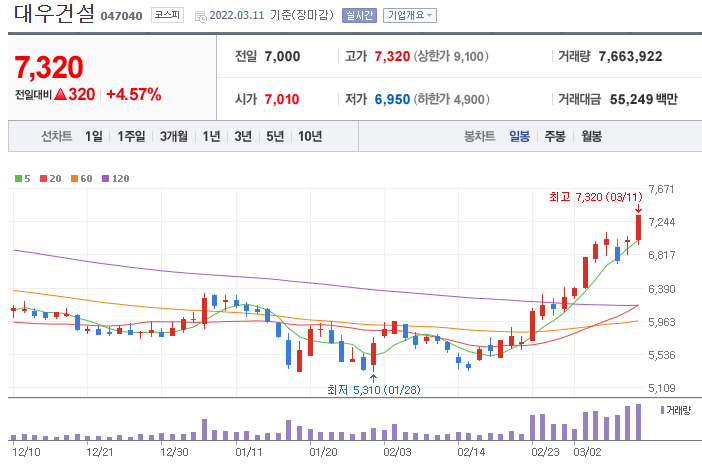702x468 pixels.
Task: Click the red 20-day average swatch
Action: click(43, 179)
